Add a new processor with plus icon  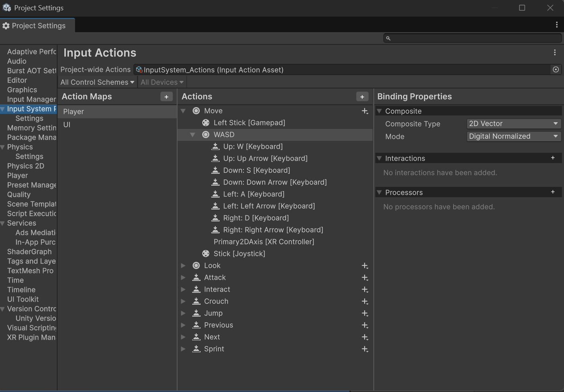(x=552, y=192)
